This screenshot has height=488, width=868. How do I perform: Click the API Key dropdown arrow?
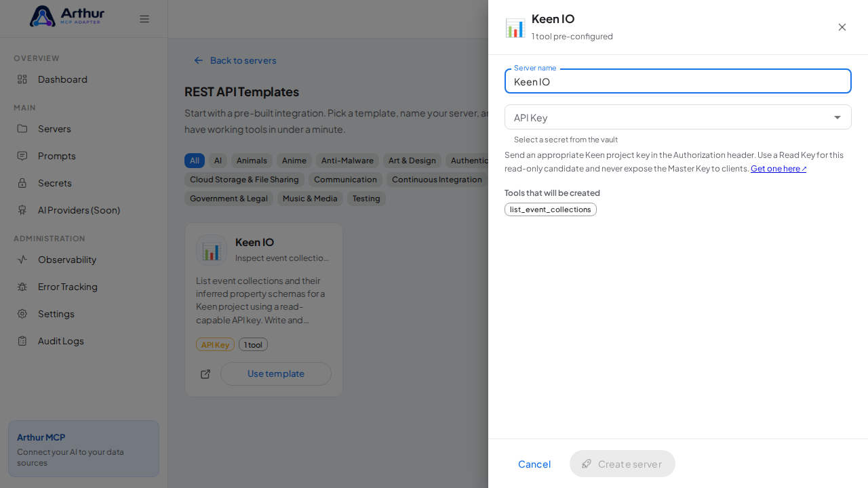click(837, 117)
